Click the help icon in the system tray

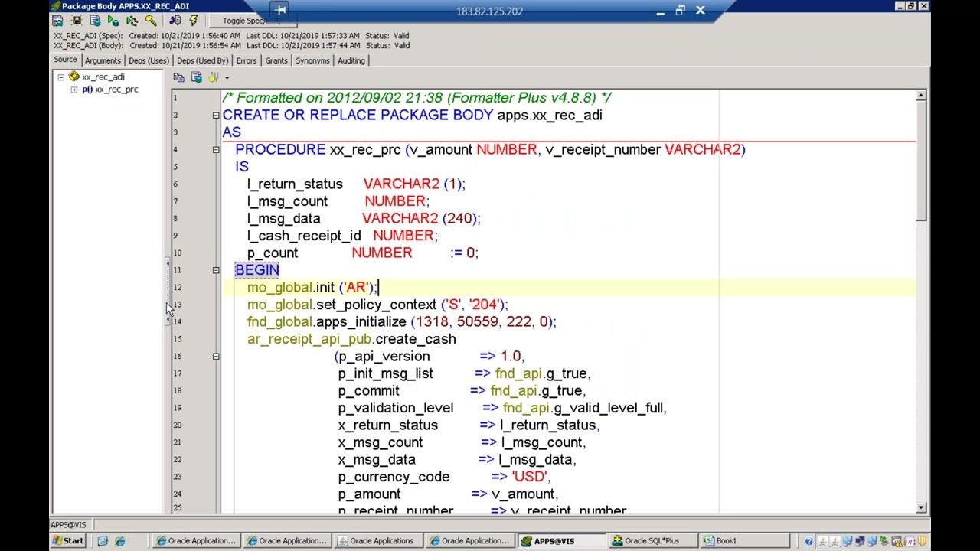(808, 541)
